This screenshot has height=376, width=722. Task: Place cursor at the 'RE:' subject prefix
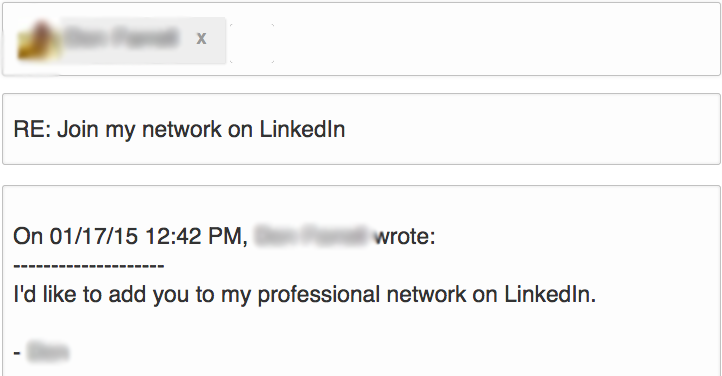coord(32,129)
